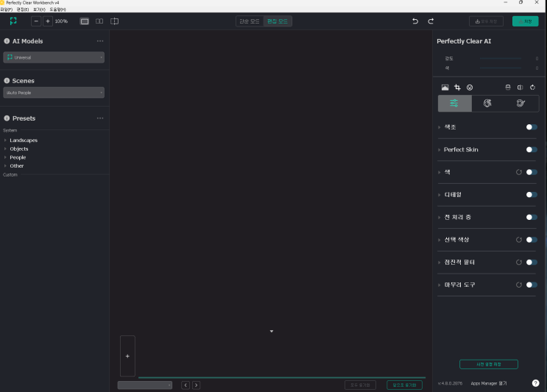This screenshot has width=547, height=392.
Task: Switch to 편집 모드 edit mode
Action: [278, 21]
